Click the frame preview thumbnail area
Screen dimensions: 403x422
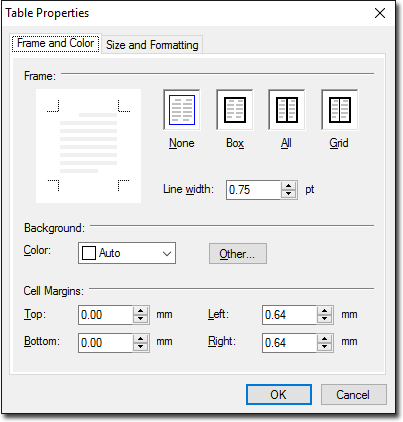(88, 146)
